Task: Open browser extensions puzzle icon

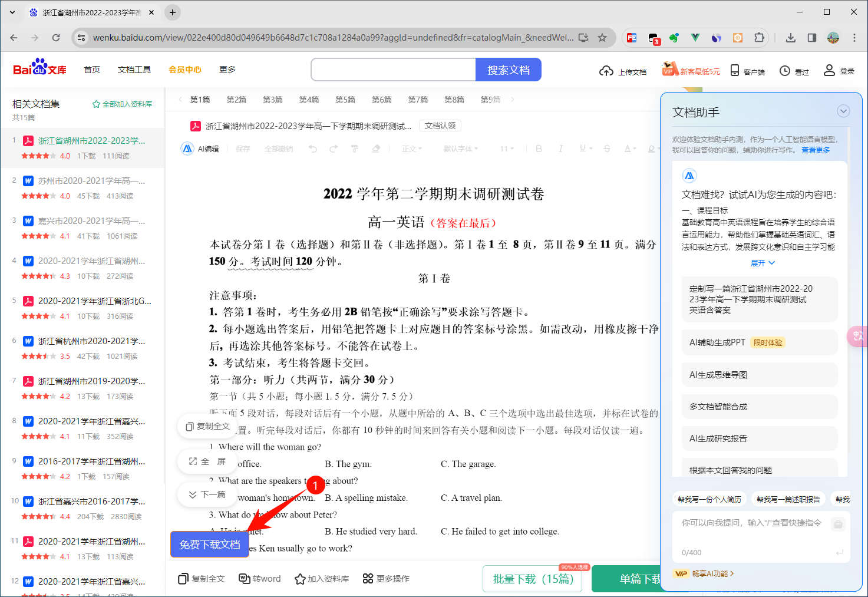Action: (759, 38)
